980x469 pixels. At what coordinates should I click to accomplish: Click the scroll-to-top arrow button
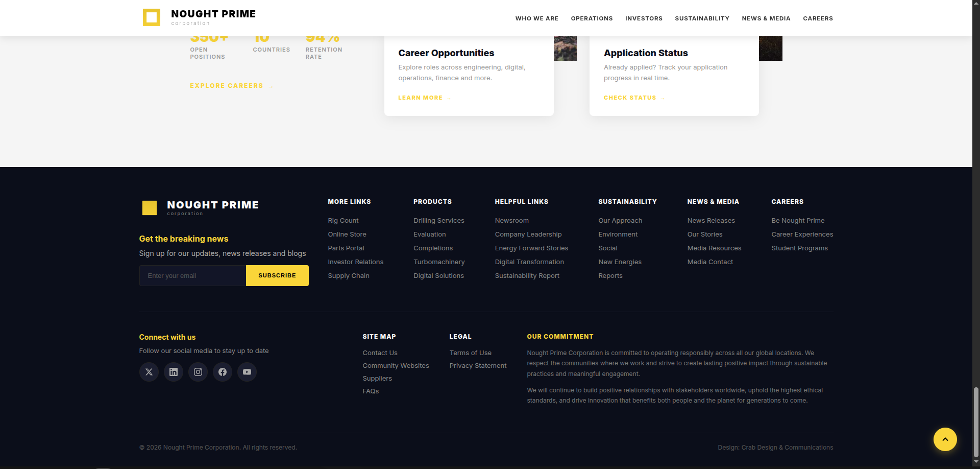click(x=945, y=439)
